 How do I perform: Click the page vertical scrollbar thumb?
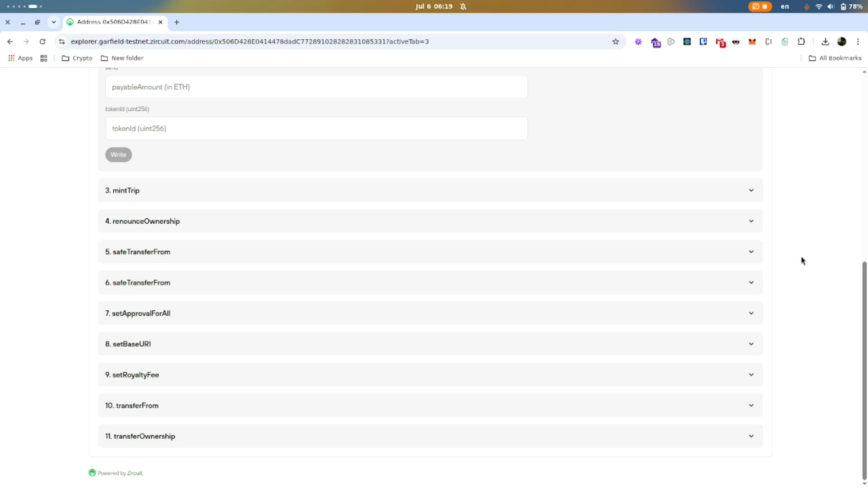[x=864, y=371]
